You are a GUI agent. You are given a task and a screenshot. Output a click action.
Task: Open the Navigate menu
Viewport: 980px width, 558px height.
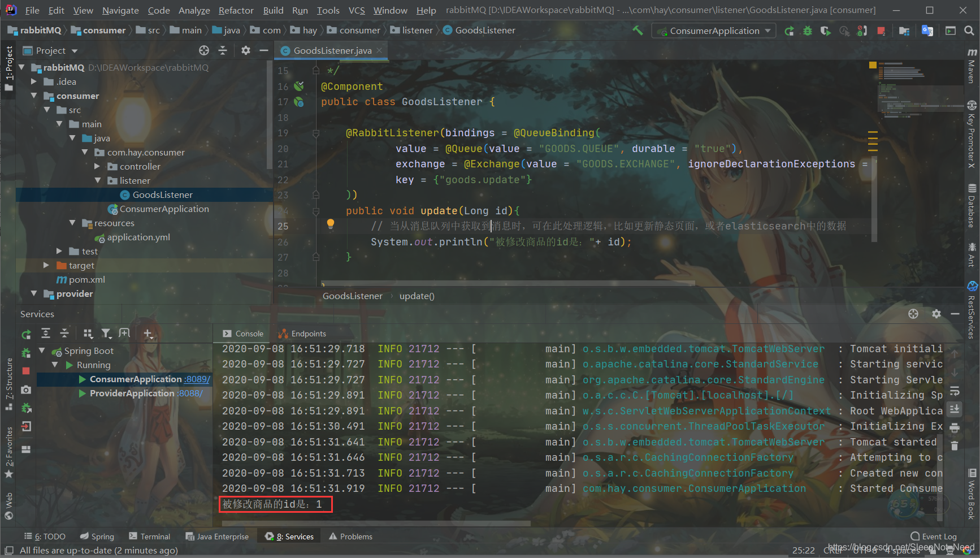(120, 10)
